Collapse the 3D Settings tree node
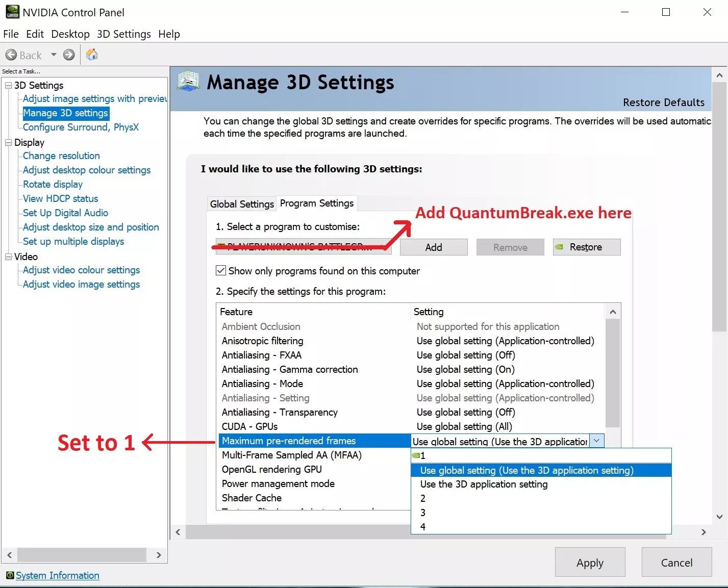The width and height of the screenshot is (728, 588). pos(8,86)
